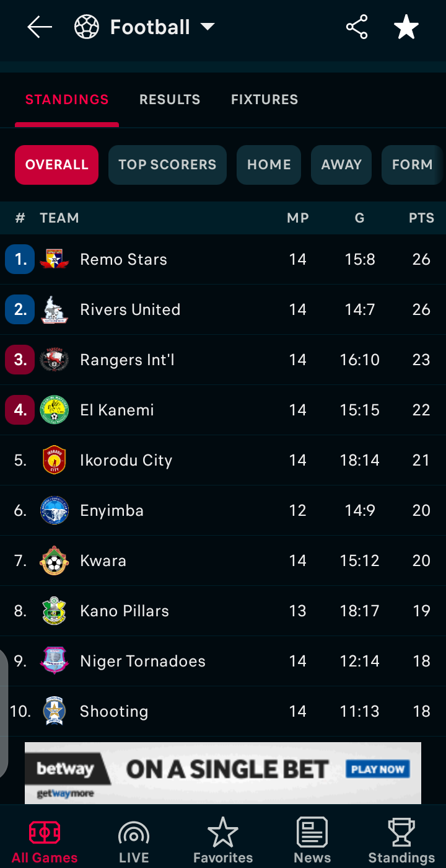Screen dimensions: 446x868
Task: Go to Favorites in bottom navigation
Action: point(223,840)
